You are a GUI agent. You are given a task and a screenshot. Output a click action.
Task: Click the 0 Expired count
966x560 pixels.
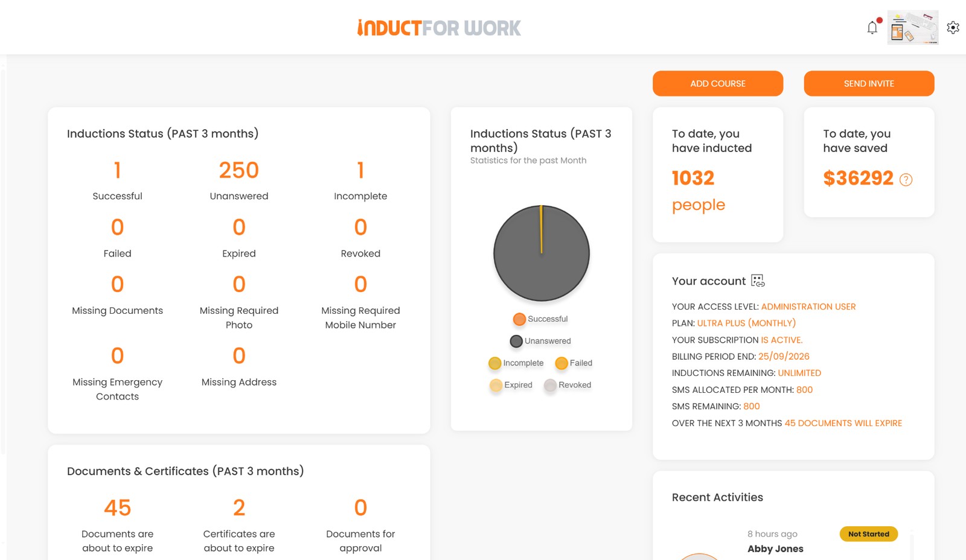click(x=239, y=227)
